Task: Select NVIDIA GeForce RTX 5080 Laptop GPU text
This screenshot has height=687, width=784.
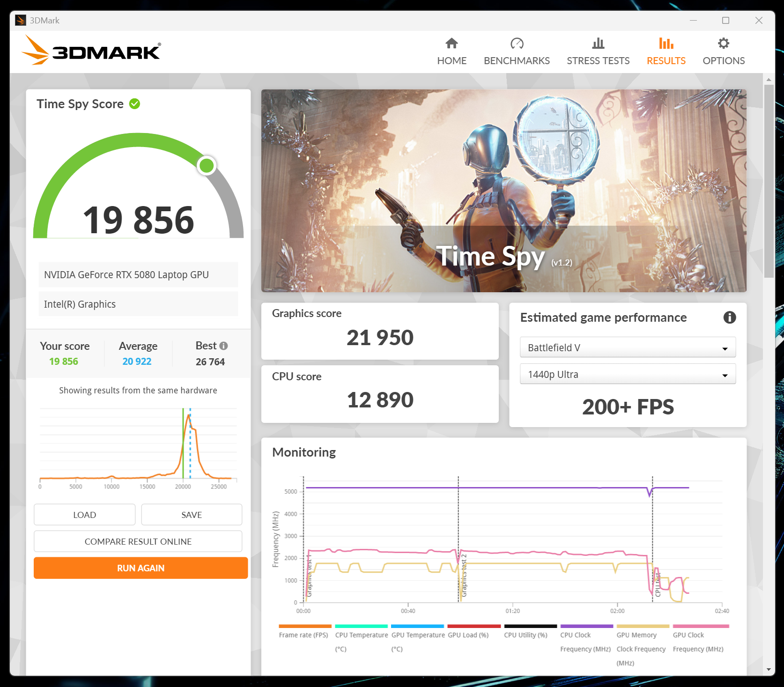Action: pos(126,275)
